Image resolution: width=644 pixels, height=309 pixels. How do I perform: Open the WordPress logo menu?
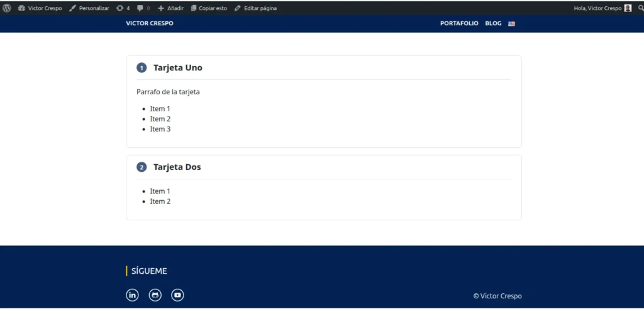7,8
